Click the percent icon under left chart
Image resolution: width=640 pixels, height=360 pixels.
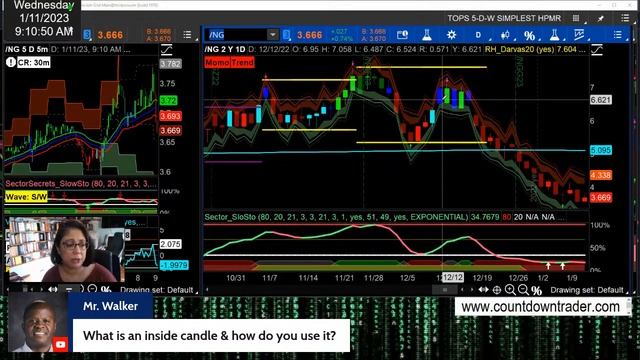tap(106, 289)
